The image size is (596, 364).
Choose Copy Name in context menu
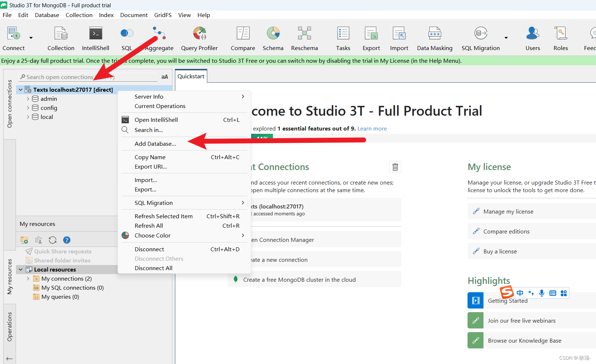[x=184, y=157]
